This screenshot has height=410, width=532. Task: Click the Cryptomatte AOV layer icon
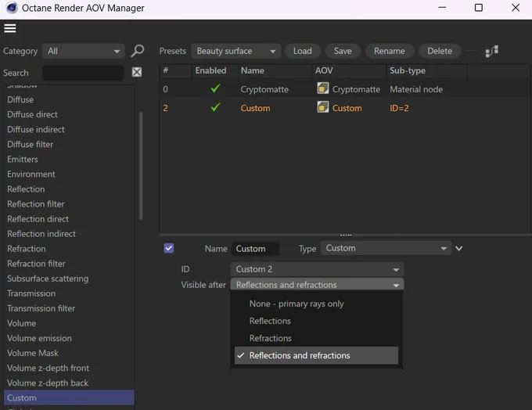322,88
